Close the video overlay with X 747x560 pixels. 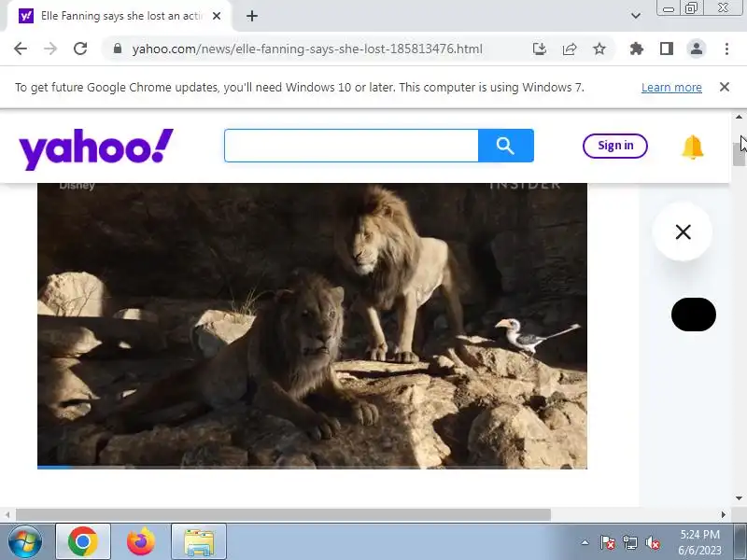click(x=683, y=231)
